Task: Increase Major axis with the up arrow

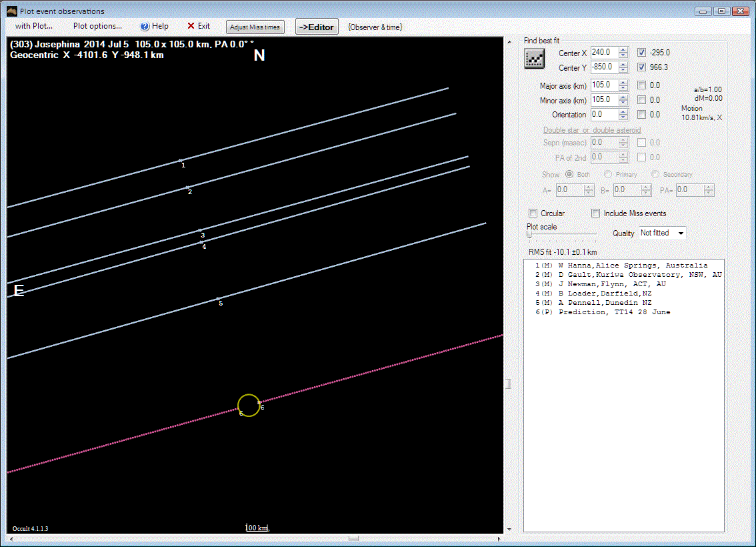Action: pyautogui.click(x=623, y=82)
